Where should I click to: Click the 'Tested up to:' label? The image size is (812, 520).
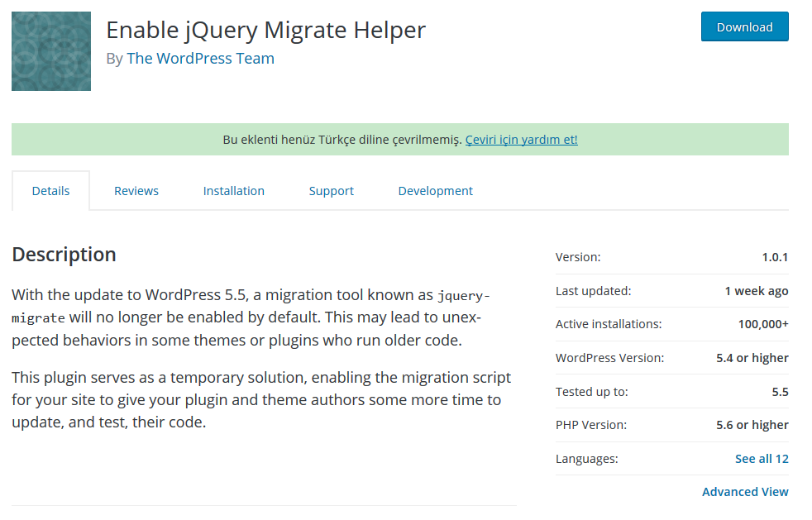(x=592, y=392)
